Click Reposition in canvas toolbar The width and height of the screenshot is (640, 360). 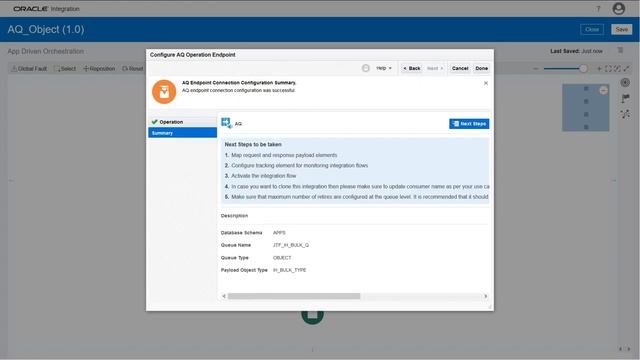point(99,69)
